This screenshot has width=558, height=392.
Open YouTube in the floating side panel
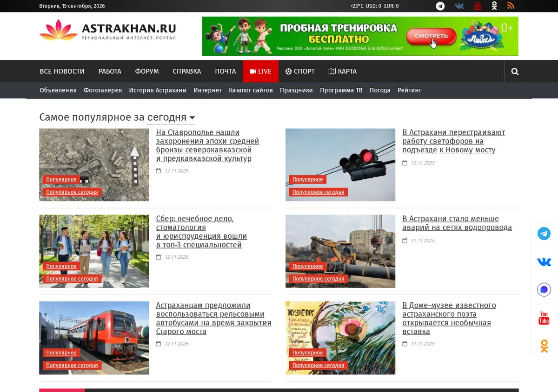point(544,318)
